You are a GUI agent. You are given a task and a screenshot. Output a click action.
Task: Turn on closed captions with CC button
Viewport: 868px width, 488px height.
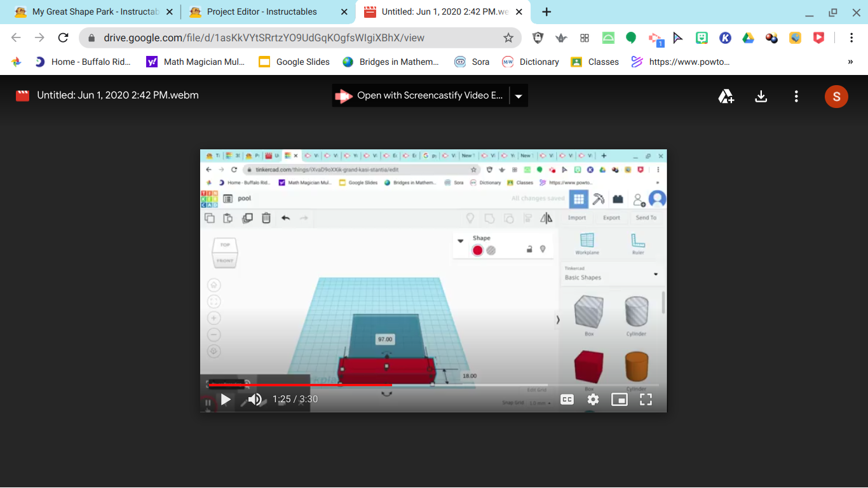point(567,399)
